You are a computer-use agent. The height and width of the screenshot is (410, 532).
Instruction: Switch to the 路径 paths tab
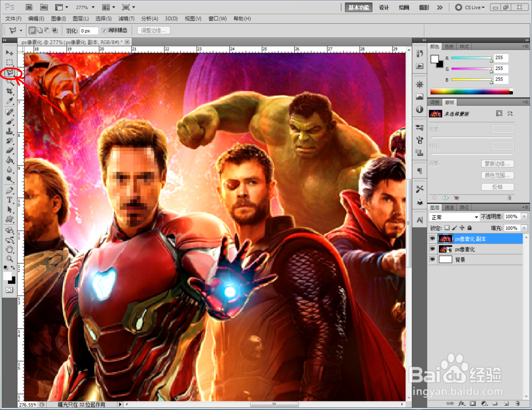[x=464, y=208]
